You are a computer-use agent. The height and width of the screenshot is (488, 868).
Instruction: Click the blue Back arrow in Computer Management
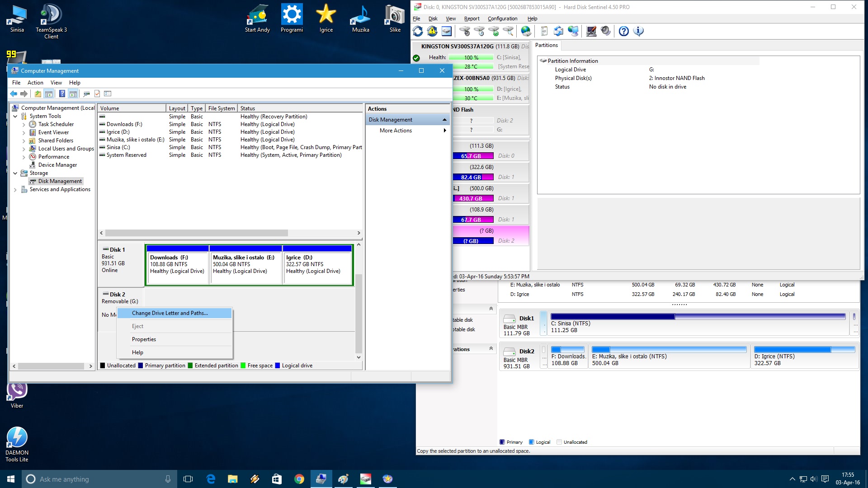click(14, 94)
